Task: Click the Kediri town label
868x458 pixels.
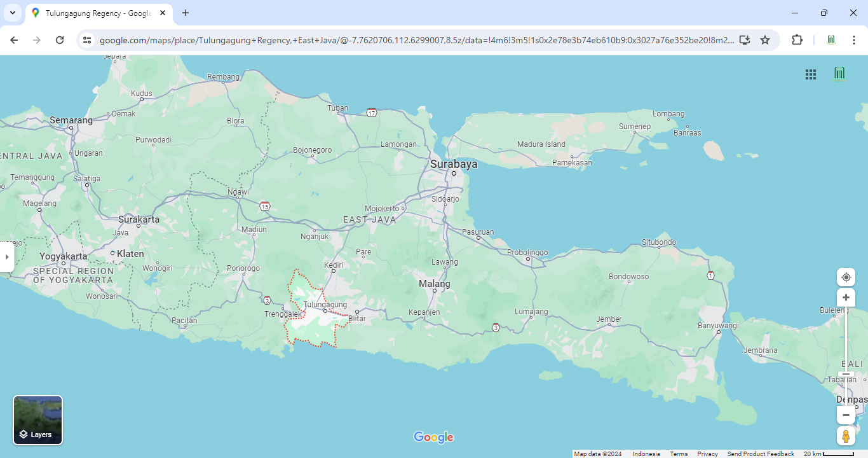Action: (x=334, y=265)
